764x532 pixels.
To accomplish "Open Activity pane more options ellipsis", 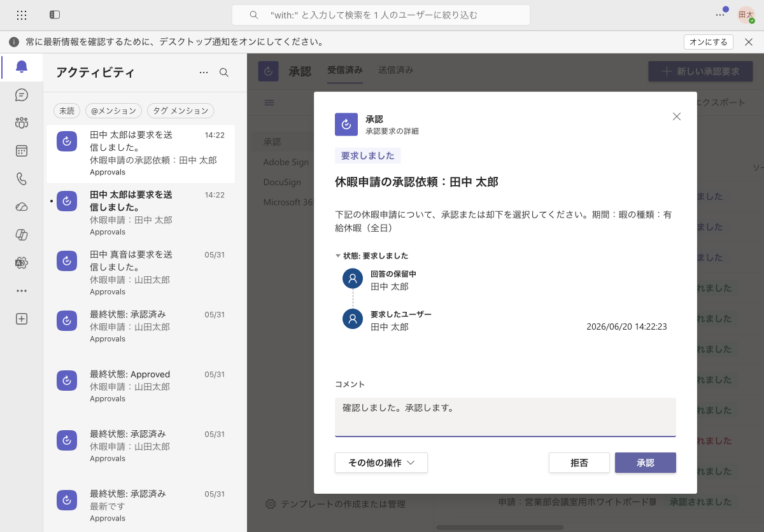I will point(204,73).
